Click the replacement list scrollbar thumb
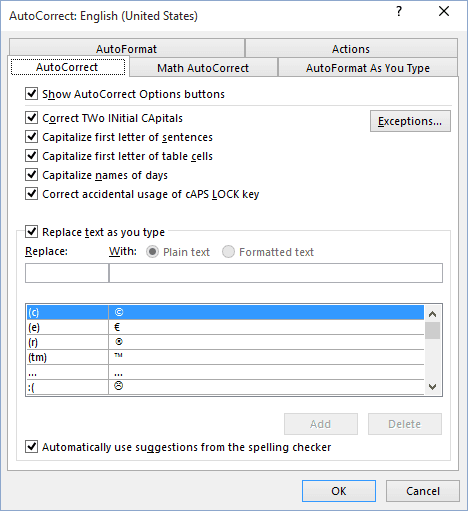468x511 pixels. point(433,330)
